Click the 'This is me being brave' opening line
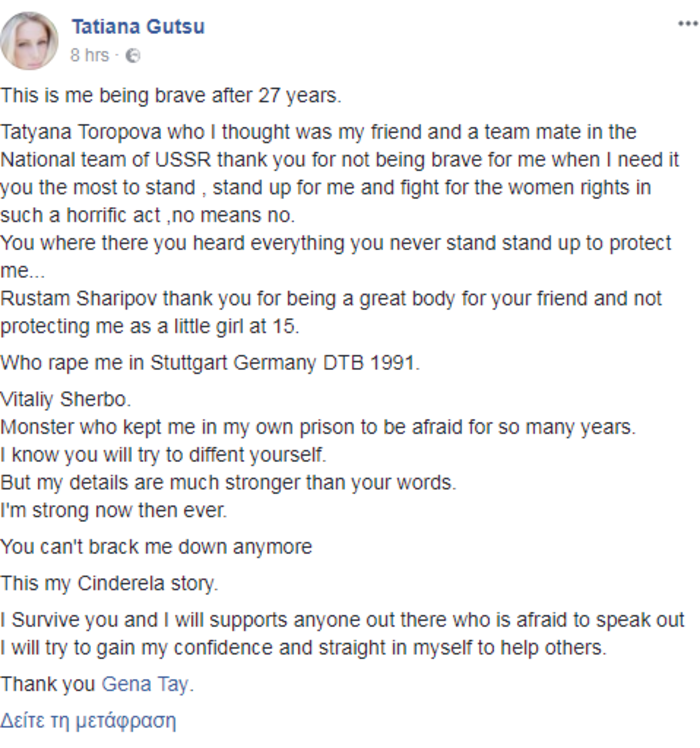 point(172,96)
